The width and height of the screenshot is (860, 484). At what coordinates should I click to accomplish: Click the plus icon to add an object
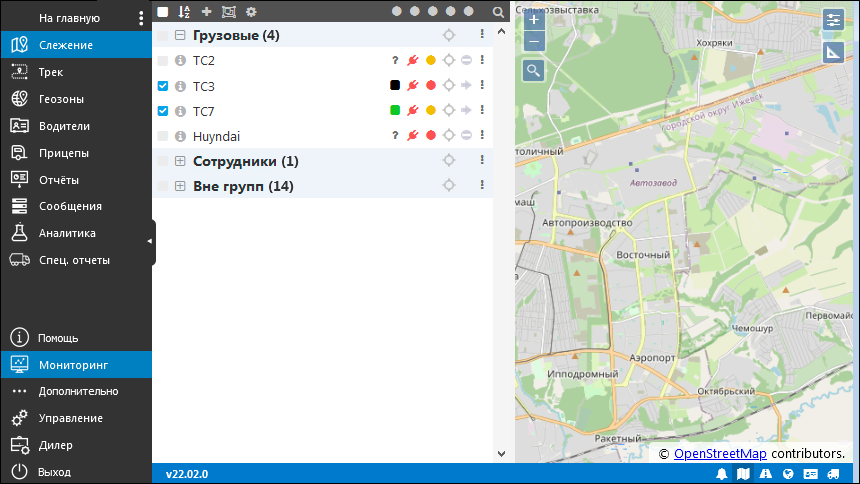(x=206, y=12)
